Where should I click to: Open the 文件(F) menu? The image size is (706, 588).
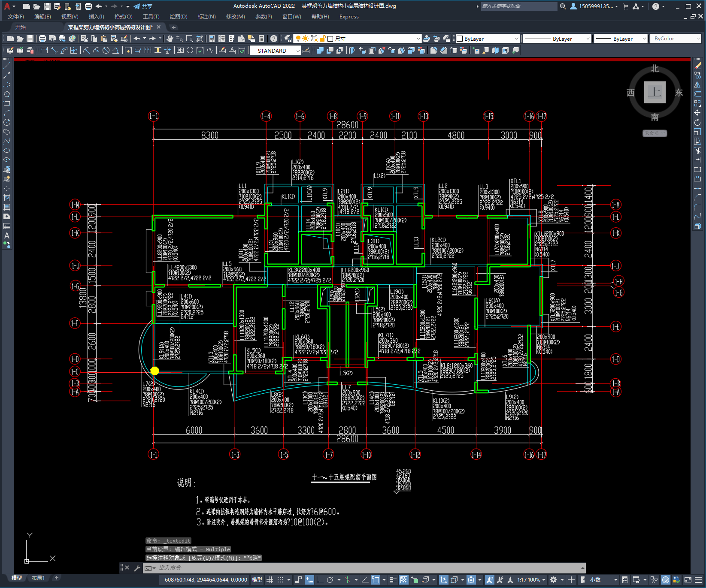click(x=16, y=16)
